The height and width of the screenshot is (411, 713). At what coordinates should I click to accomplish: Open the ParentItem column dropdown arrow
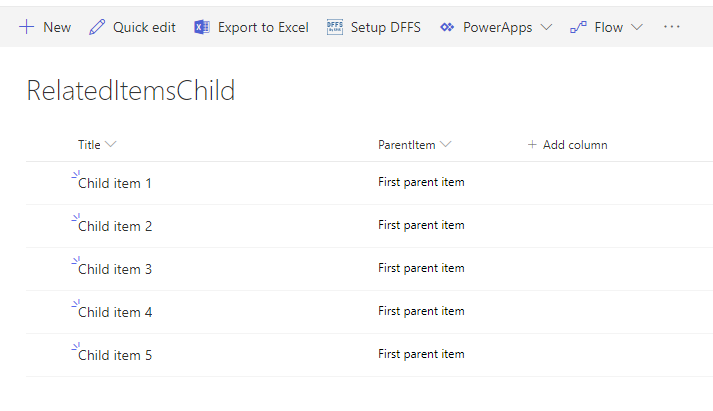445,145
